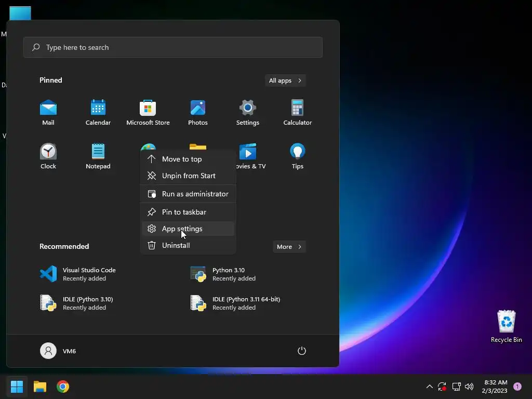Click the Windows Start button on taskbar
The width and height of the screenshot is (532, 399).
point(17,387)
